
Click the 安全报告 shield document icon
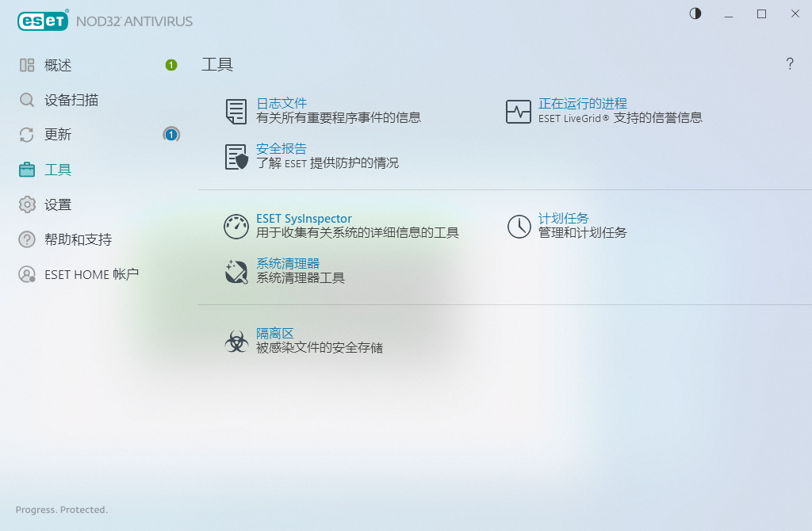coord(236,157)
